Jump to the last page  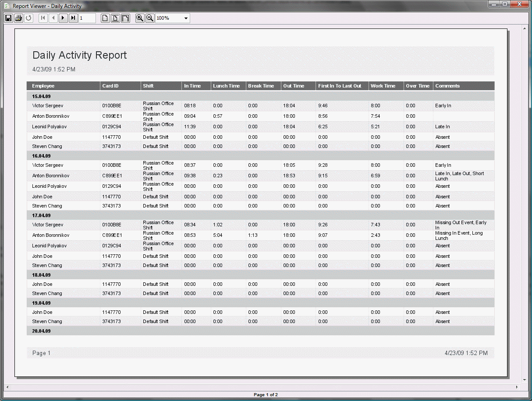73,18
